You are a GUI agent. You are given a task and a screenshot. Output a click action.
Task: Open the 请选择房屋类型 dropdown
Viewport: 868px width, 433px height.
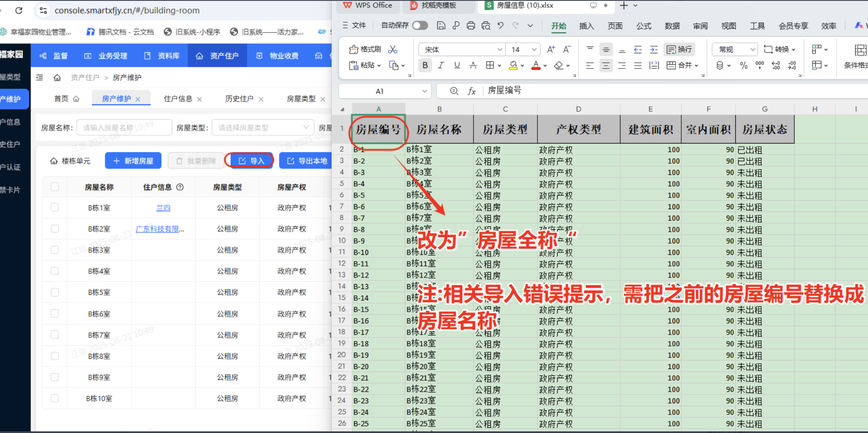(x=263, y=127)
